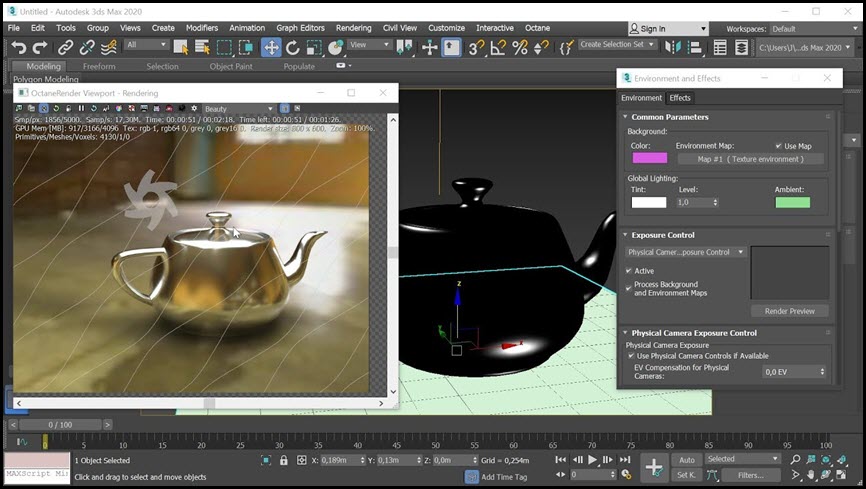
Task: Toggle Selection Lock icon in status bar
Action: pos(284,460)
